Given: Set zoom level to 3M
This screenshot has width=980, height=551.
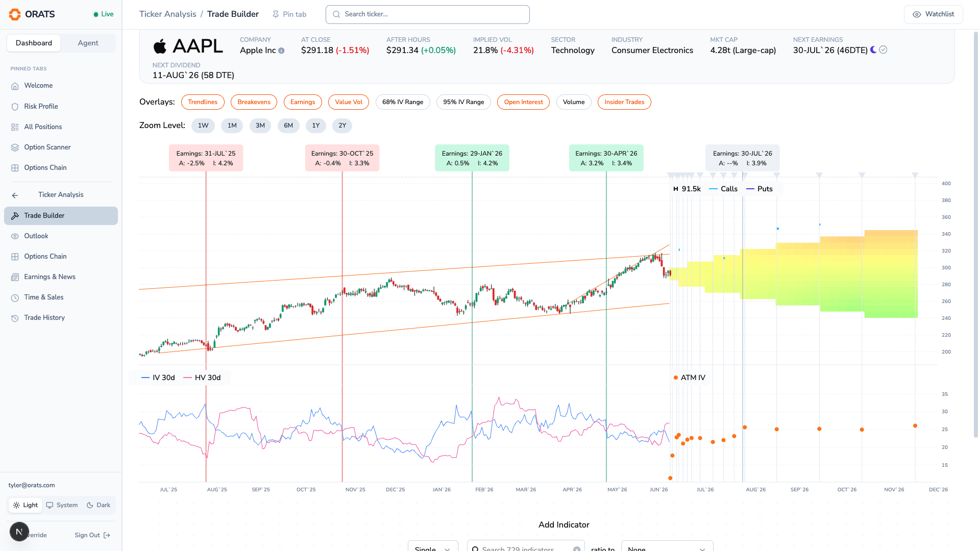Looking at the screenshot, I should pos(260,126).
